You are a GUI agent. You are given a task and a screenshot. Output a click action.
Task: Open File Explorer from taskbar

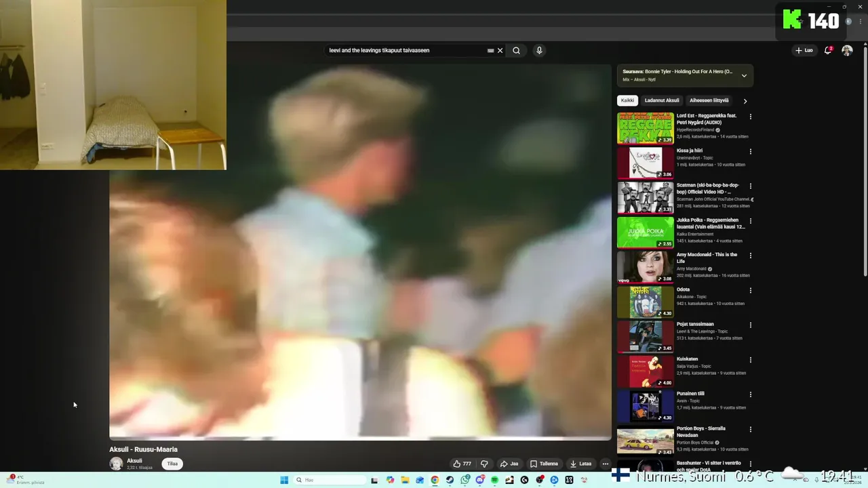point(405,480)
